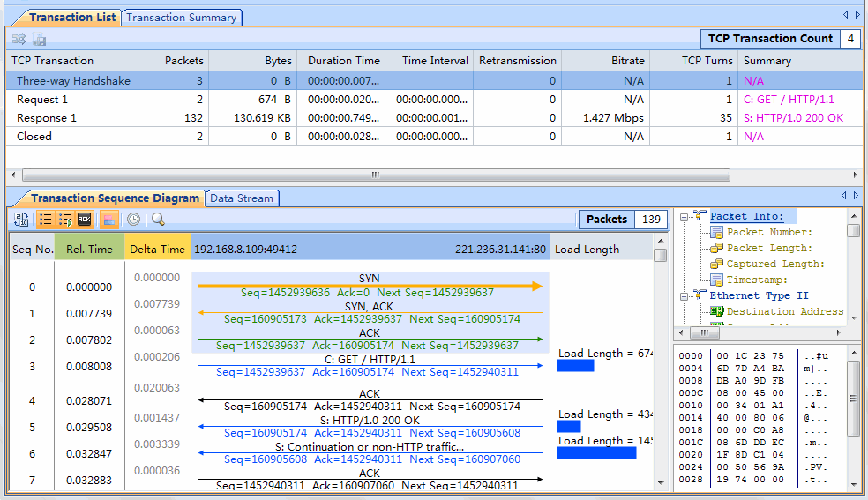Select the Transaction Sequence Diagram tab
The height and width of the screenshot is (500, 868).
tap(115, 198)
